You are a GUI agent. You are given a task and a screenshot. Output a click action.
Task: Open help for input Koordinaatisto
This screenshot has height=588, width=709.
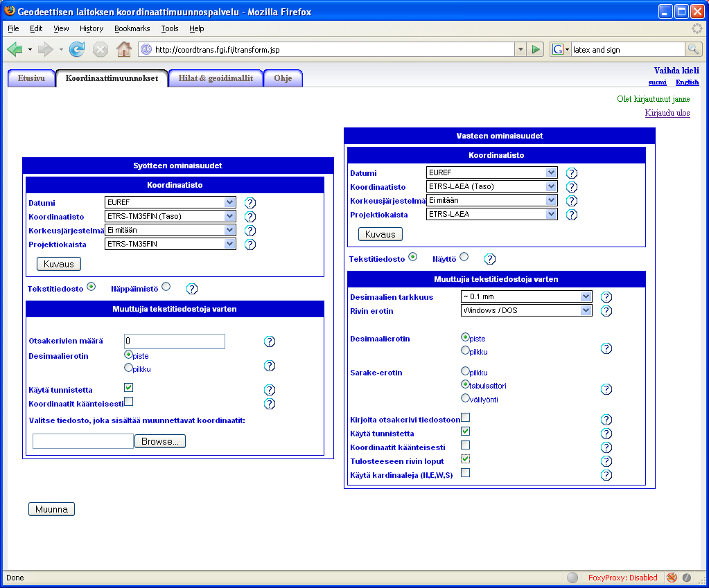point(250,217)
